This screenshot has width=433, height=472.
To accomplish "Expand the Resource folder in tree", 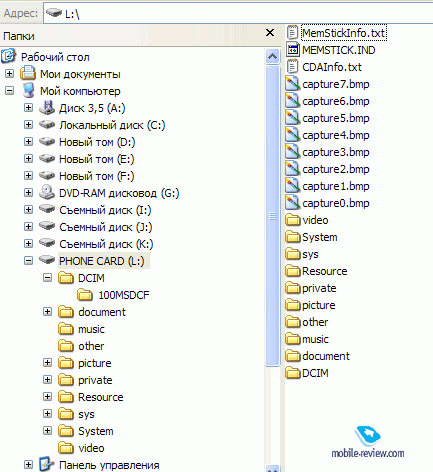I will [x=48, y=397].
